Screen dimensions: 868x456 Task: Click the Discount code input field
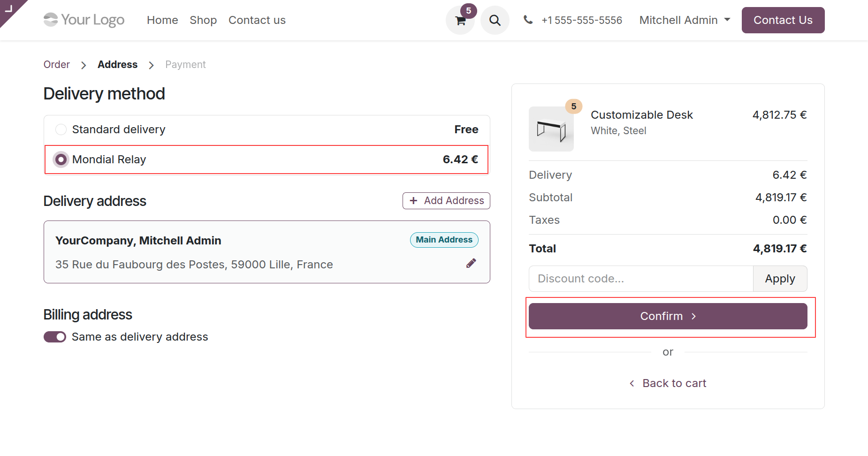[640, 279]
